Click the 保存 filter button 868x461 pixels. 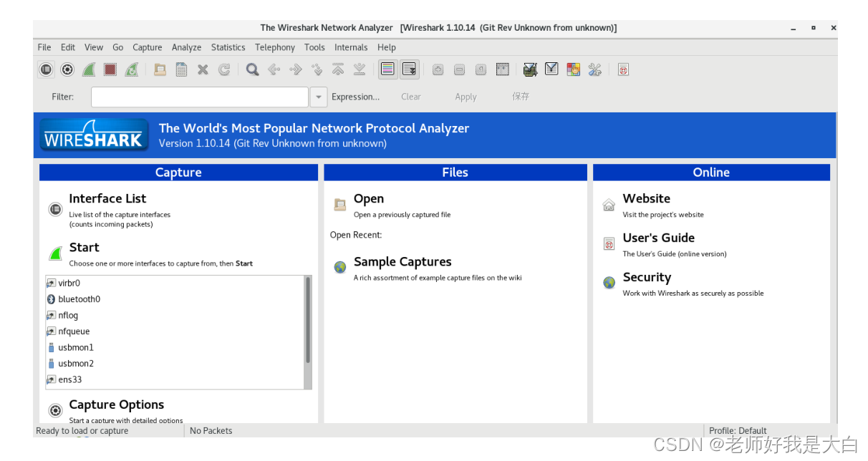[521, 96]
